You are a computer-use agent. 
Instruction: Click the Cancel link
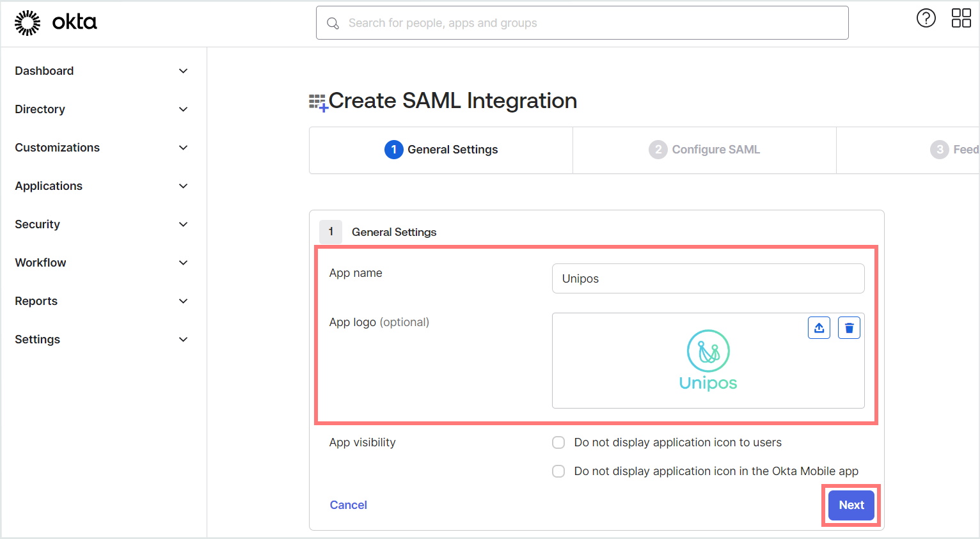tap(348, 505)
